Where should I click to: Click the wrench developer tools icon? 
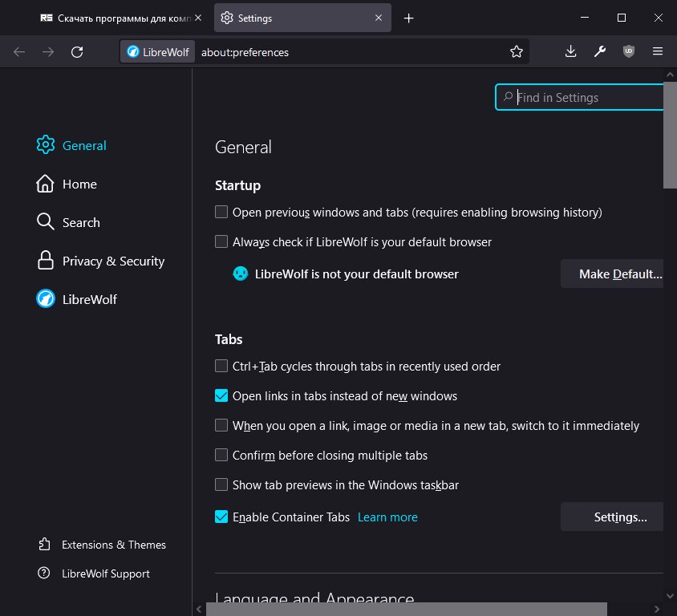599,52
